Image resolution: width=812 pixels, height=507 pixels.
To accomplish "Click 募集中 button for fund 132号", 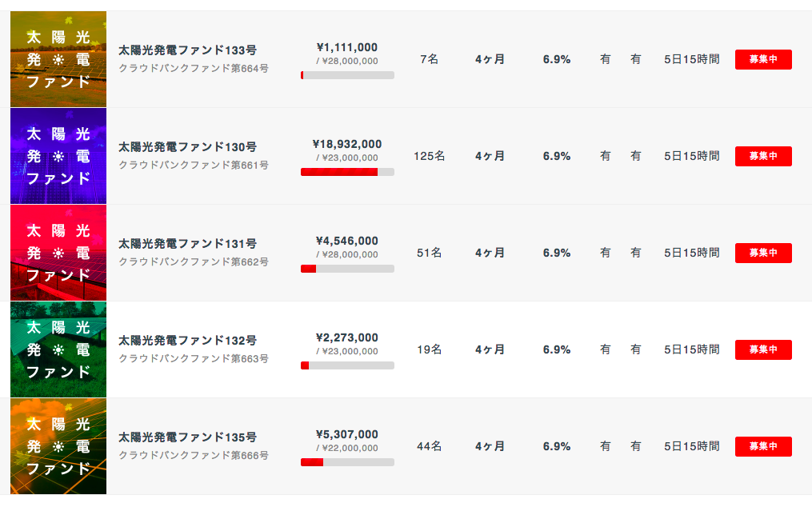I will click(x=763, y=350).
